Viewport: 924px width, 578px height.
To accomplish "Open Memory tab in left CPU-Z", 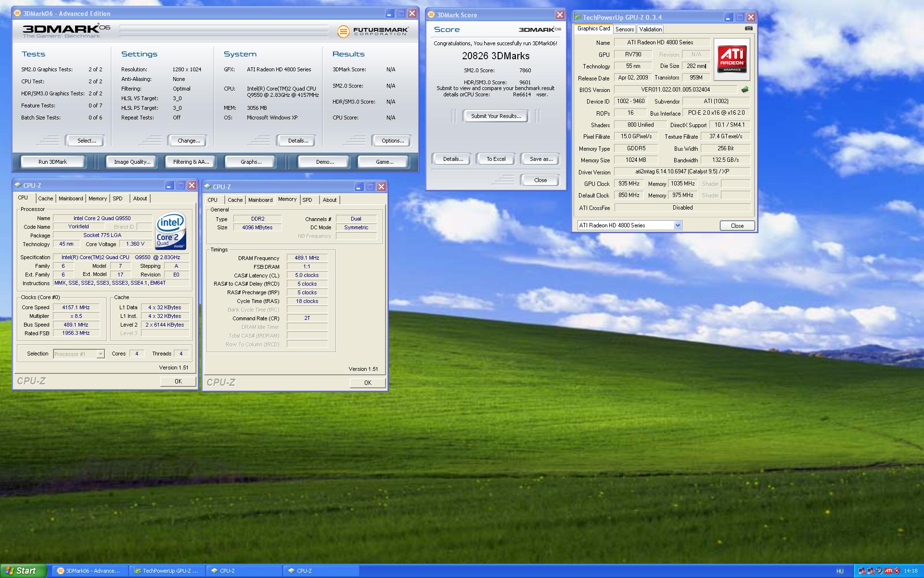I will point(98,198).
